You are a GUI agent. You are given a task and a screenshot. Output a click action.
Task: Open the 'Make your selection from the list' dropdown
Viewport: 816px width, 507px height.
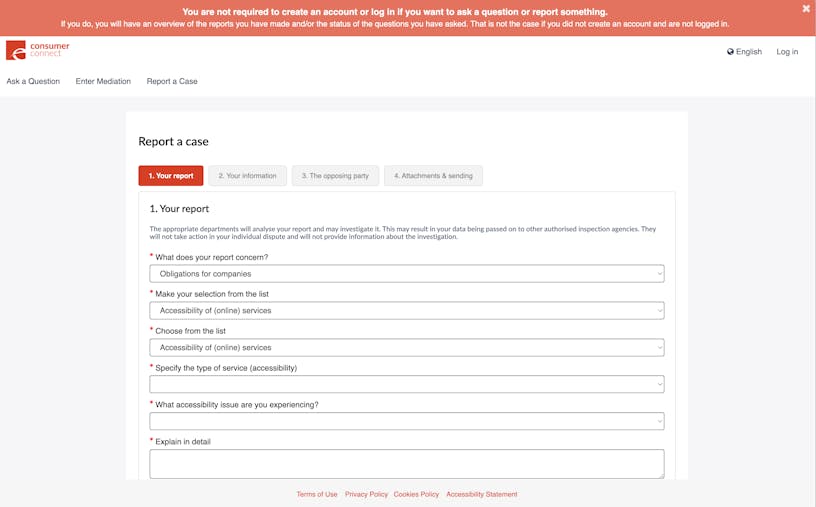(407, 311)
